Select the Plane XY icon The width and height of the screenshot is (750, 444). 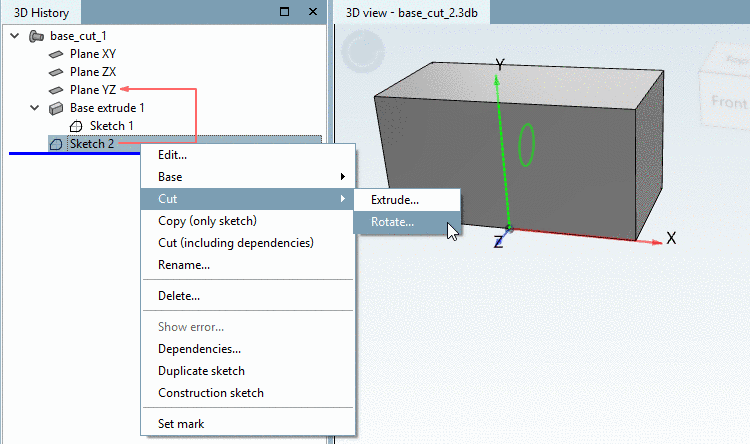[56, 54]
